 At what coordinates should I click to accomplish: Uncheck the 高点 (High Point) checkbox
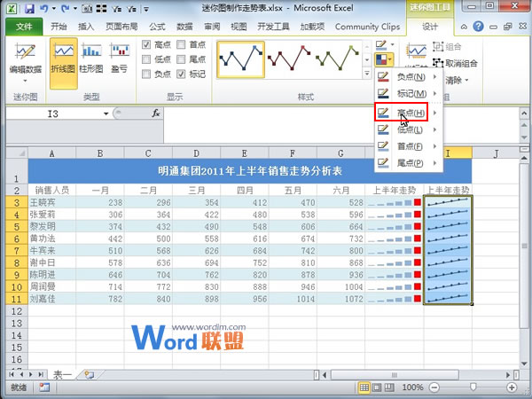coord(146,44)
